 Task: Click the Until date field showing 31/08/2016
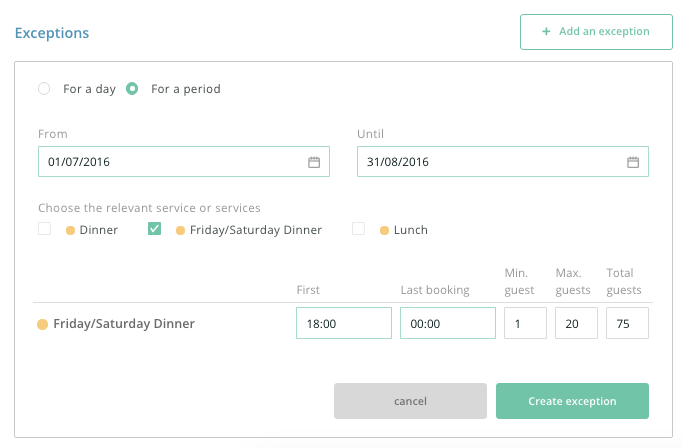503,162
